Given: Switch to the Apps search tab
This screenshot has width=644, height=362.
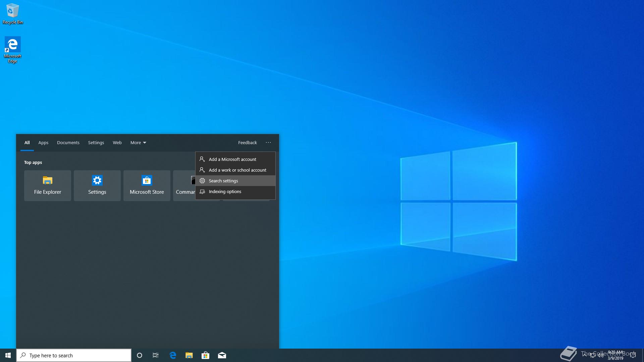Looking at the screenshot, I should pyautogui.click(x=43, y=142).
